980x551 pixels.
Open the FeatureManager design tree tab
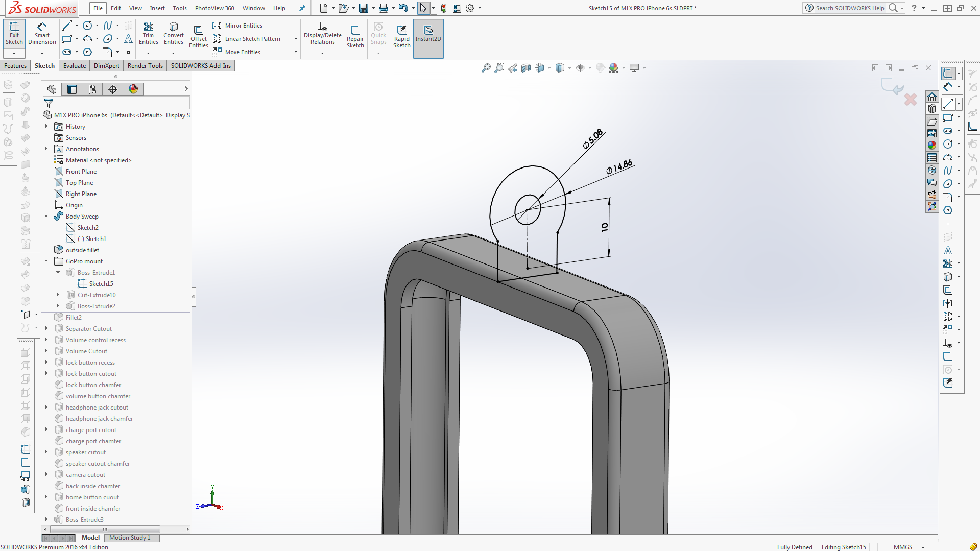tap(52, 89)
